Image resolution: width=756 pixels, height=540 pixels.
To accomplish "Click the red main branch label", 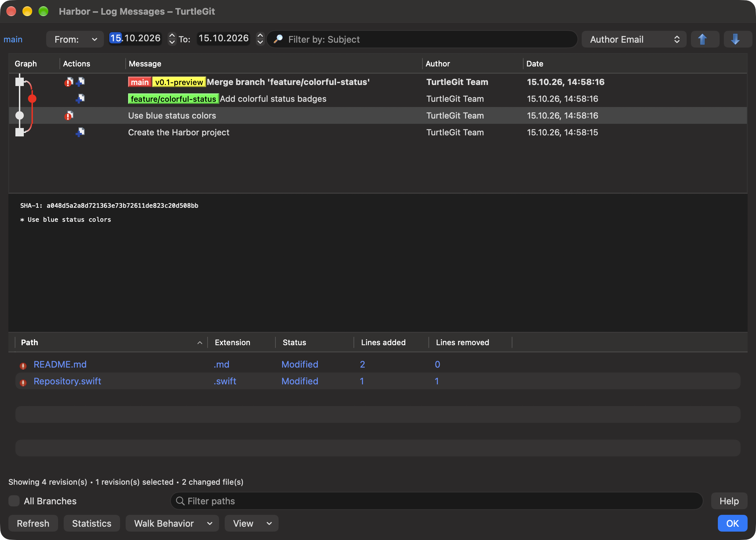I will click(x=140, y=82).
